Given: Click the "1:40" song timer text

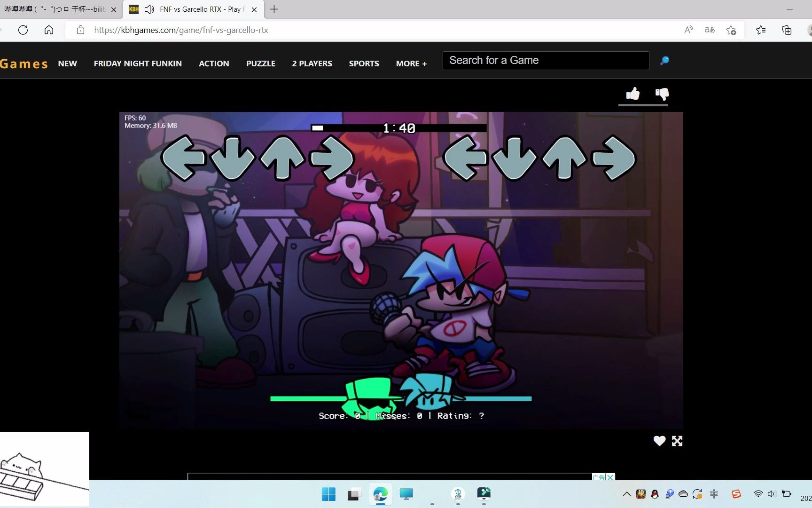Looking at the screenshot, I should (x=399, y=128).
